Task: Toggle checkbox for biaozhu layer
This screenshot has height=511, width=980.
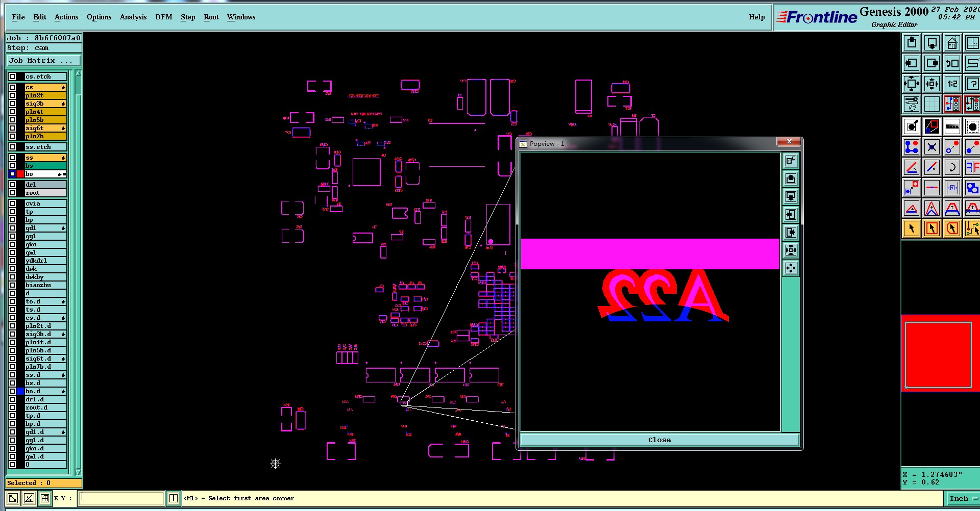Action: point(12,285)
